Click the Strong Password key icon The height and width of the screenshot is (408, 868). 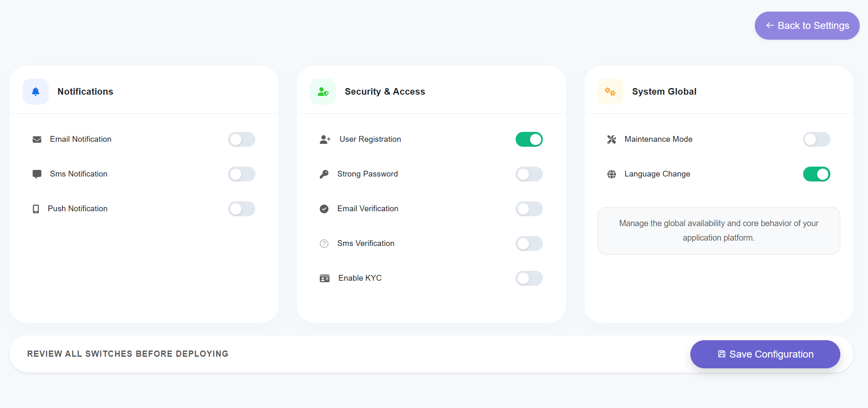pos(324,174)
